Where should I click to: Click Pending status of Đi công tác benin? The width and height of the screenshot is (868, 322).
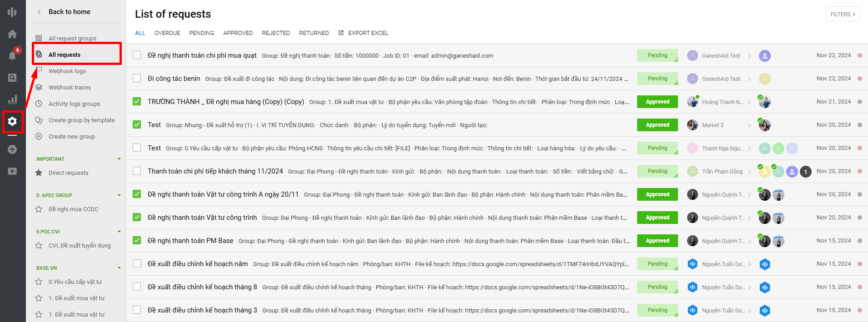point(658,79)
